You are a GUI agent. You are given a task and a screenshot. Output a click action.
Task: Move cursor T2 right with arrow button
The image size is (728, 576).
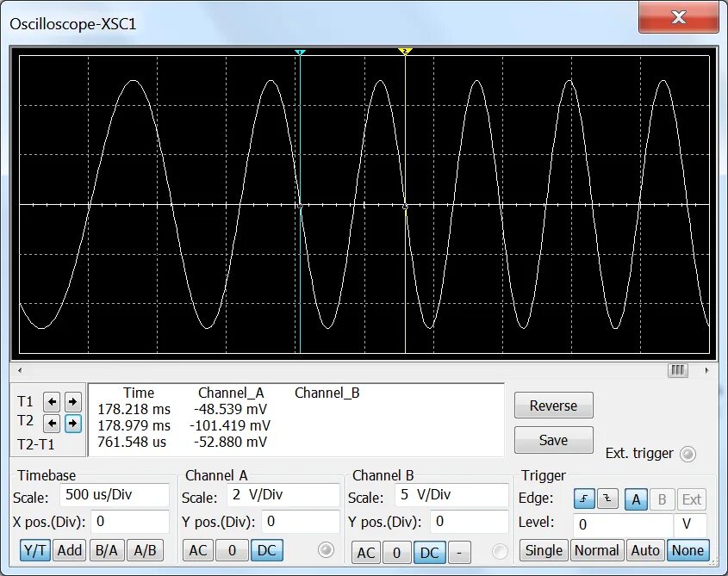pyautogui.click(x=73, y=423)
